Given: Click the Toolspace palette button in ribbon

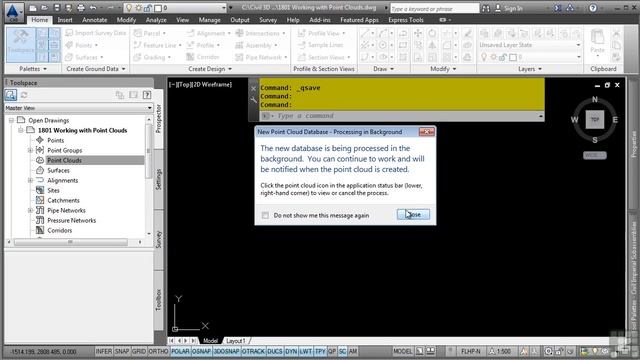Looking at the screenshot, I should [20, 44].
